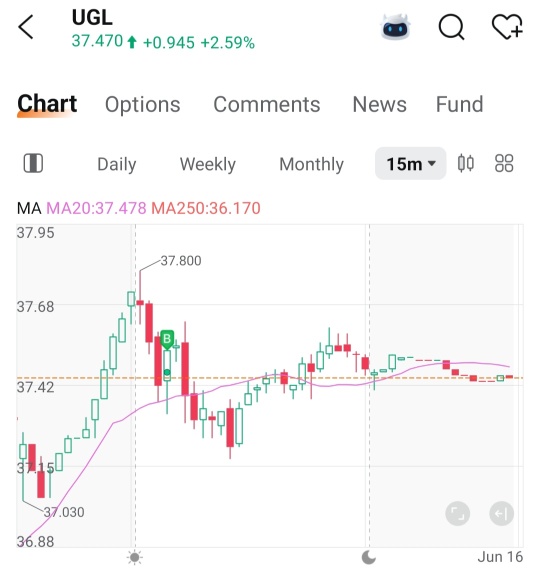Open MA20 indicator settings label
The width and height of the screenshot is (540, 568).
point(96,208)
